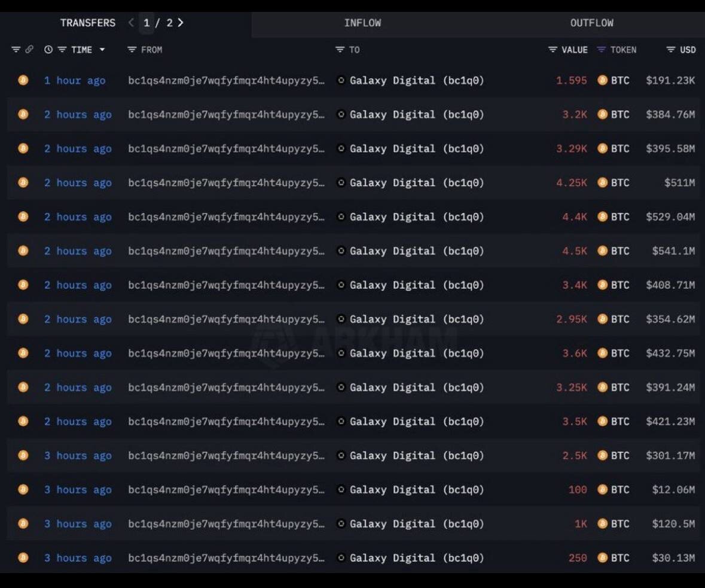Open the TOKEN column filter
This screenshot has width=705, height=588.
point(601,50)
